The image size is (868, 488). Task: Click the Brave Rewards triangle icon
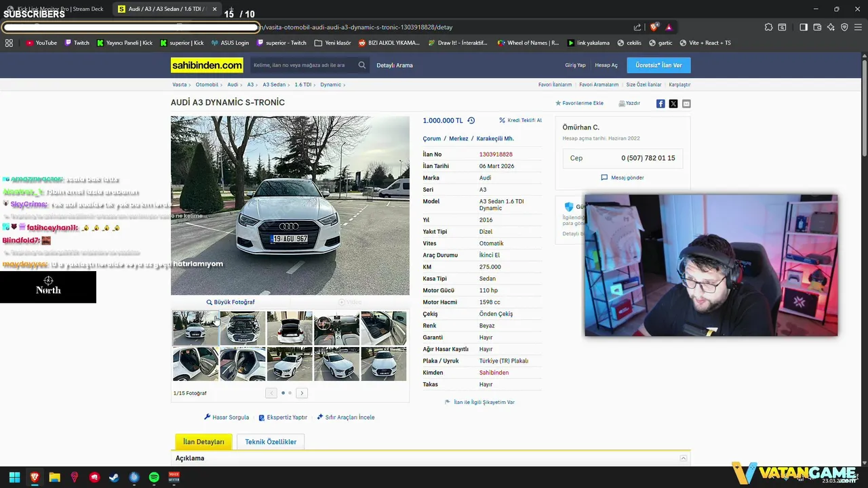(x=669, y=27)
